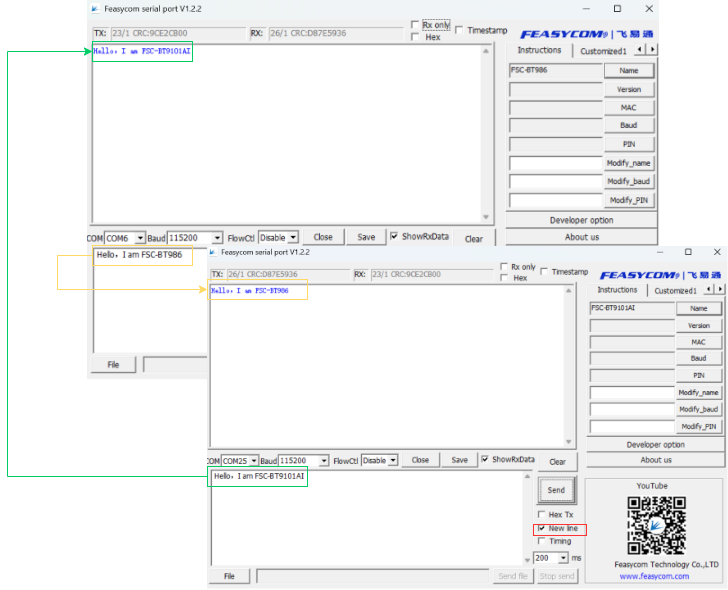Click Close port button in the front window
Screen dimensions: 728x590
(x=420, y=460)
